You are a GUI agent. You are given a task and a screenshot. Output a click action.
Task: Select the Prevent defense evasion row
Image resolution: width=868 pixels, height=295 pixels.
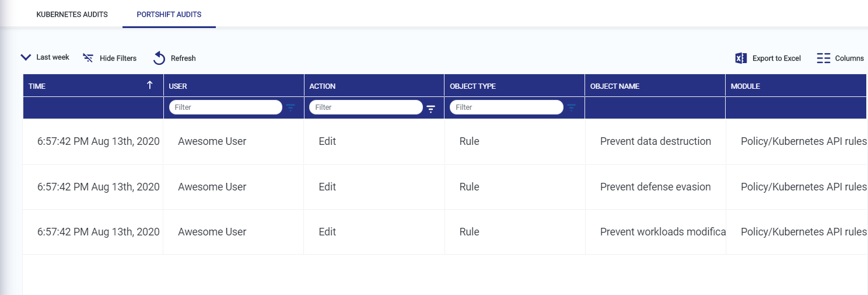pos(655,187)
